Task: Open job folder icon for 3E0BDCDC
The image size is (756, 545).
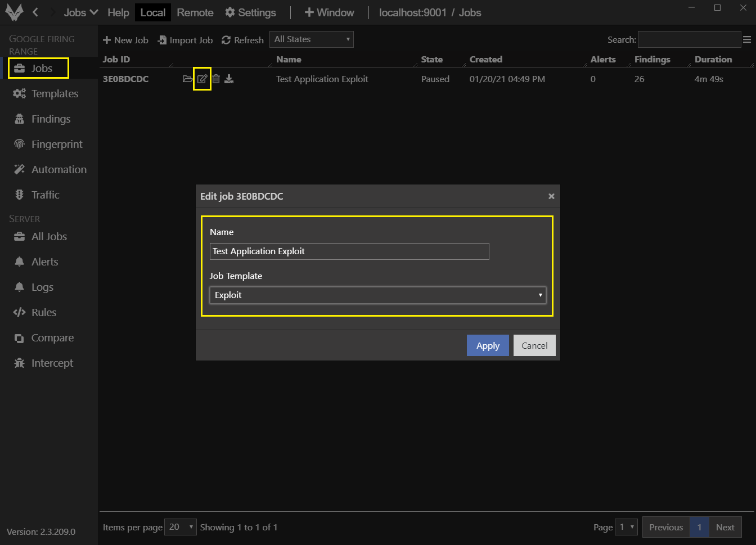Action: coord(187,79)
